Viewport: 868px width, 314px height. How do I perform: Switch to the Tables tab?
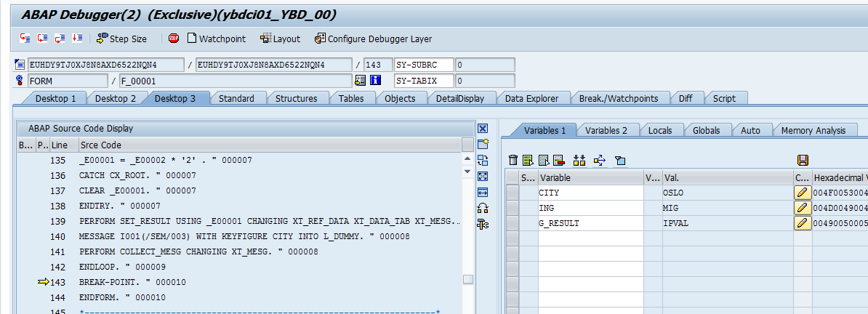(351, 99)
